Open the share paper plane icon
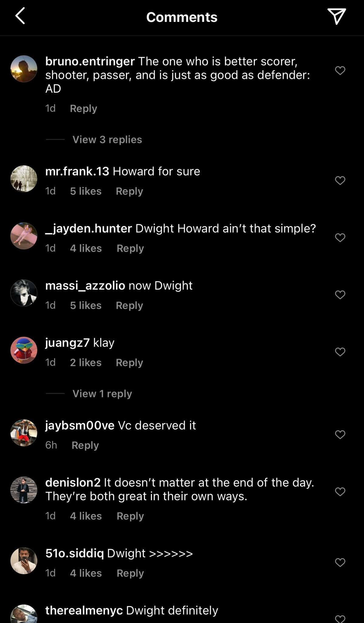Viewport: 364px width, 623px height. coord(336,16)
